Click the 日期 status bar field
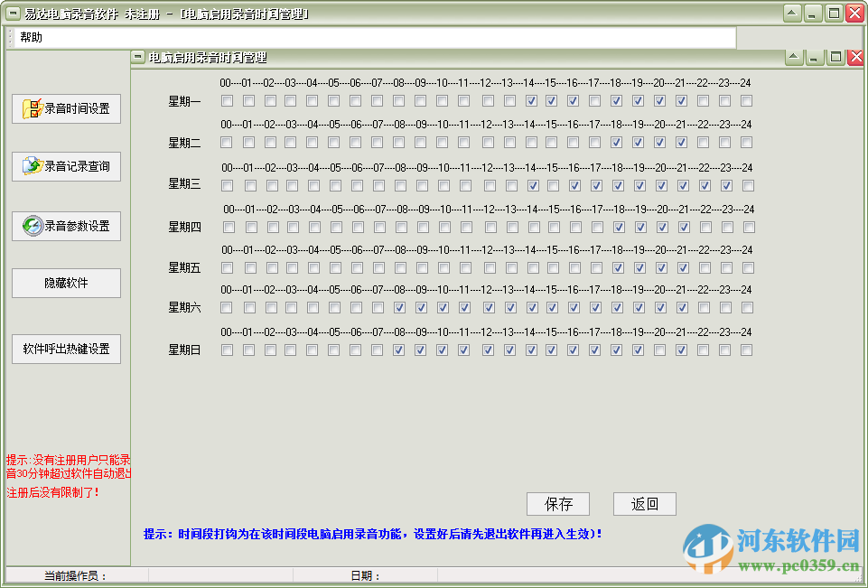The height and width of the screenshot is (588, 868). coord(366,576)
